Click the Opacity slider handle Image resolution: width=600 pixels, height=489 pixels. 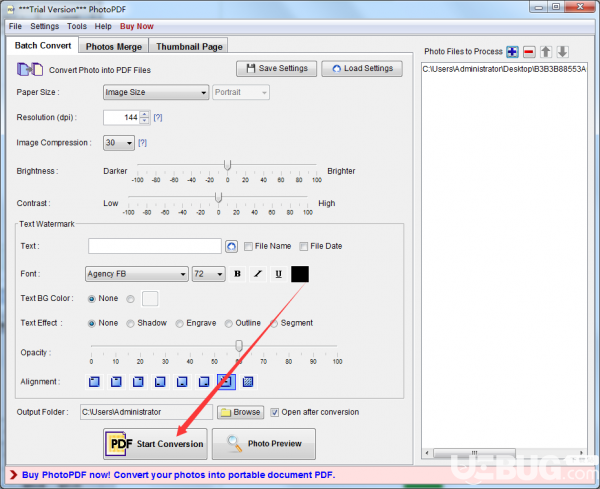(239, 346)
